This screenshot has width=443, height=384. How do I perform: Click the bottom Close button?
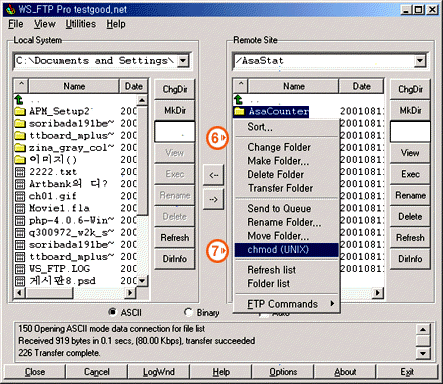point(35,372)
